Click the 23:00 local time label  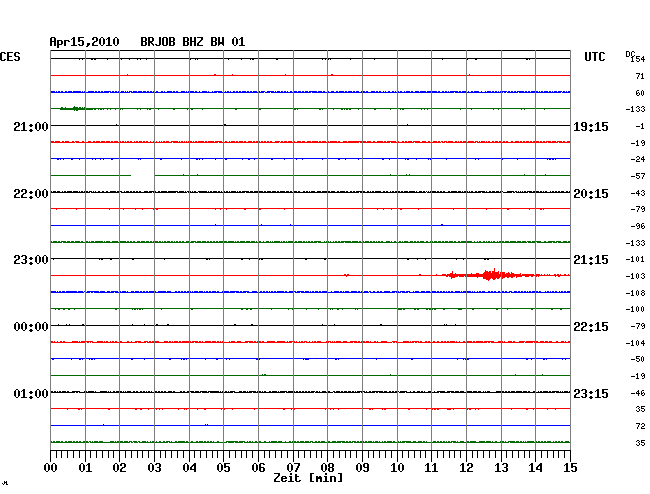pyautogui.click(x=31, y=260)
